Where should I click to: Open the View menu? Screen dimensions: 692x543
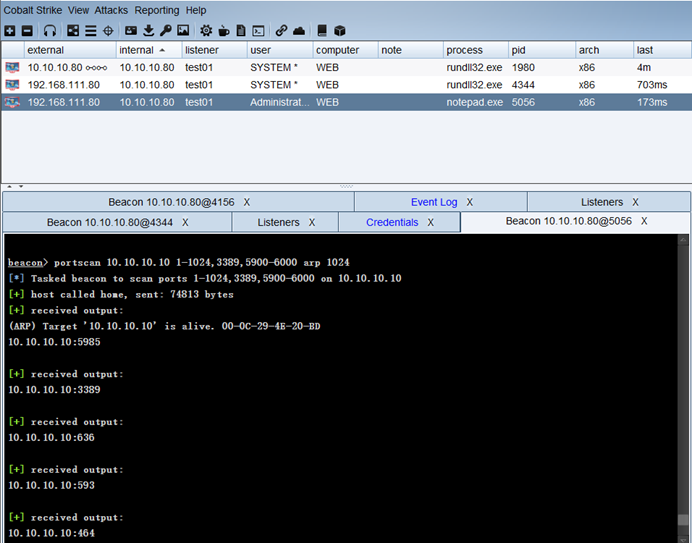(x=79, y=10)
